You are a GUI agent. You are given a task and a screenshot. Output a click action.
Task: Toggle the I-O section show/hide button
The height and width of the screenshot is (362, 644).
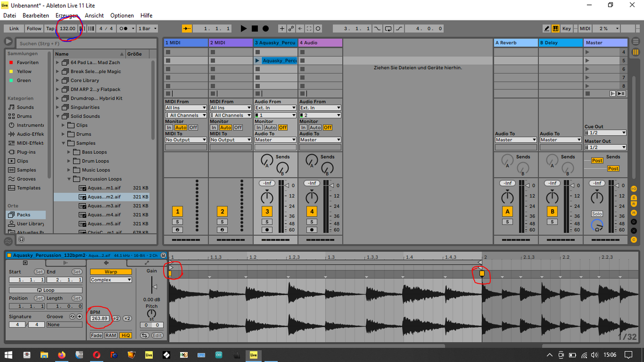tap(634, 189)
